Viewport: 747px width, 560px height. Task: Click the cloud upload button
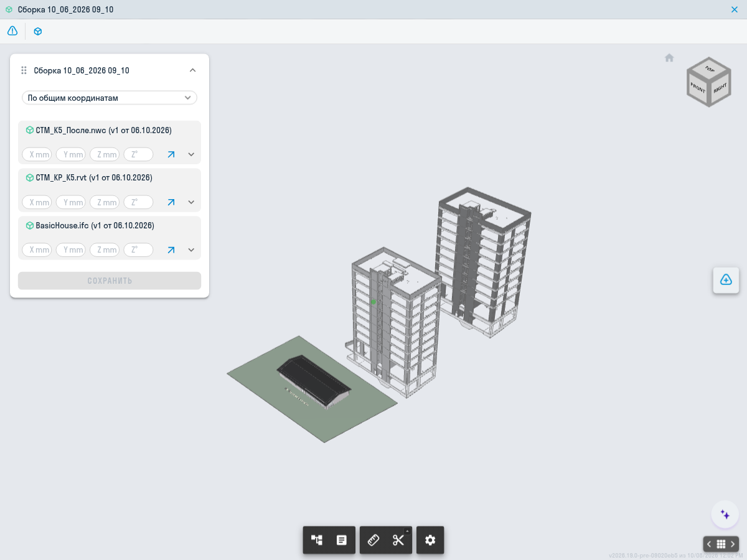click(x=726, y=280)
